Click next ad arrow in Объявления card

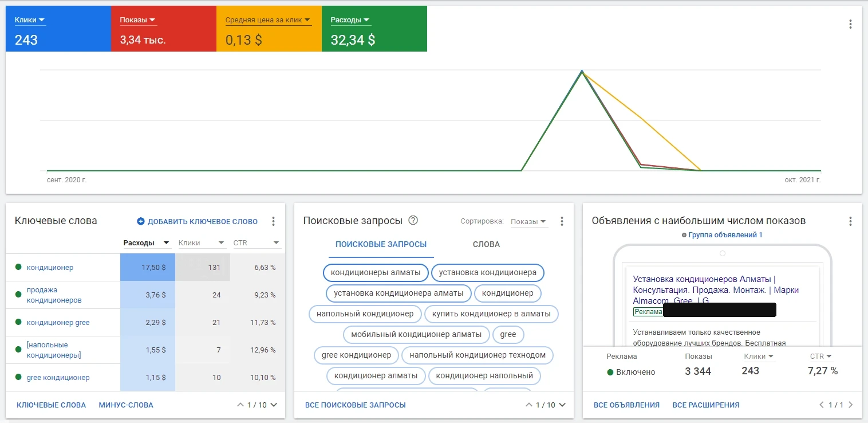(850, 405)
